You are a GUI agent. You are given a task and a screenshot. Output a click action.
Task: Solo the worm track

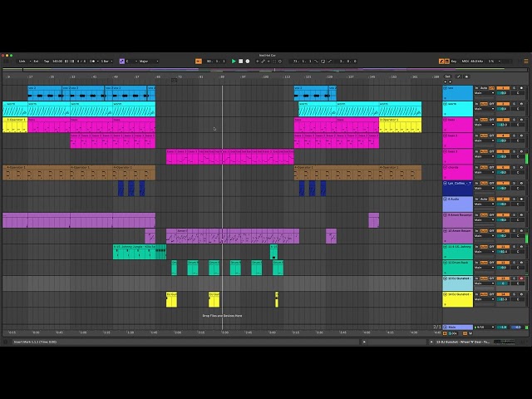point(514,104)
